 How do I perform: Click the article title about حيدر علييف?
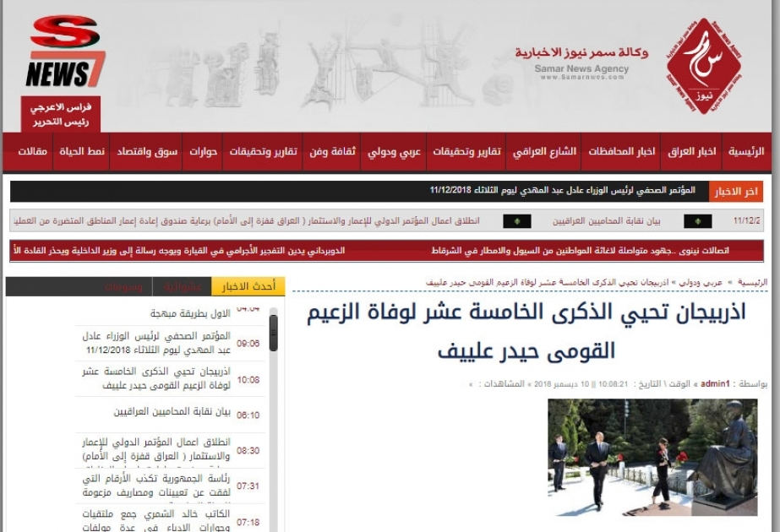(526, 331)
